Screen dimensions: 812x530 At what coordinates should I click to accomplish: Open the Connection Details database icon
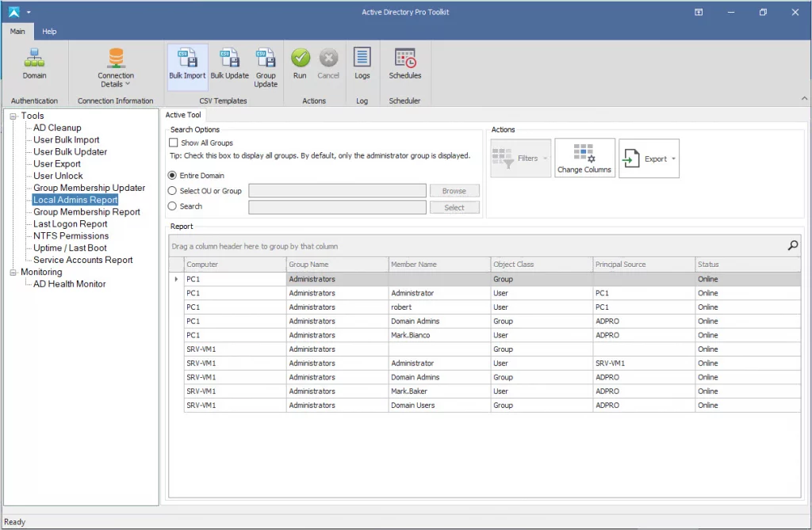click(116, 58)
